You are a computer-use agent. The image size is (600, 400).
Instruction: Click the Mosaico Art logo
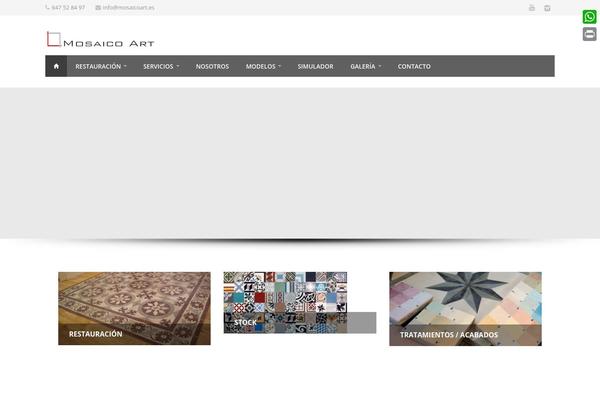click(100, 39)
